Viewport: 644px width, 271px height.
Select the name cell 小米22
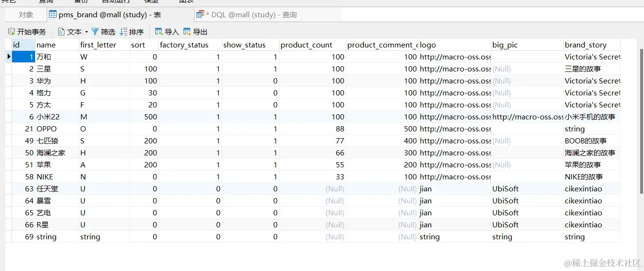(x=57, y=117)
